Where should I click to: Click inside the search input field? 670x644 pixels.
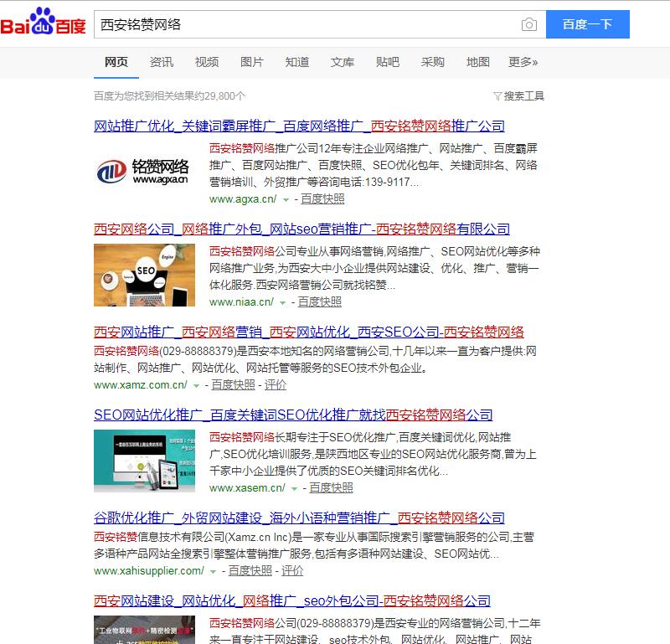(293, 25)
